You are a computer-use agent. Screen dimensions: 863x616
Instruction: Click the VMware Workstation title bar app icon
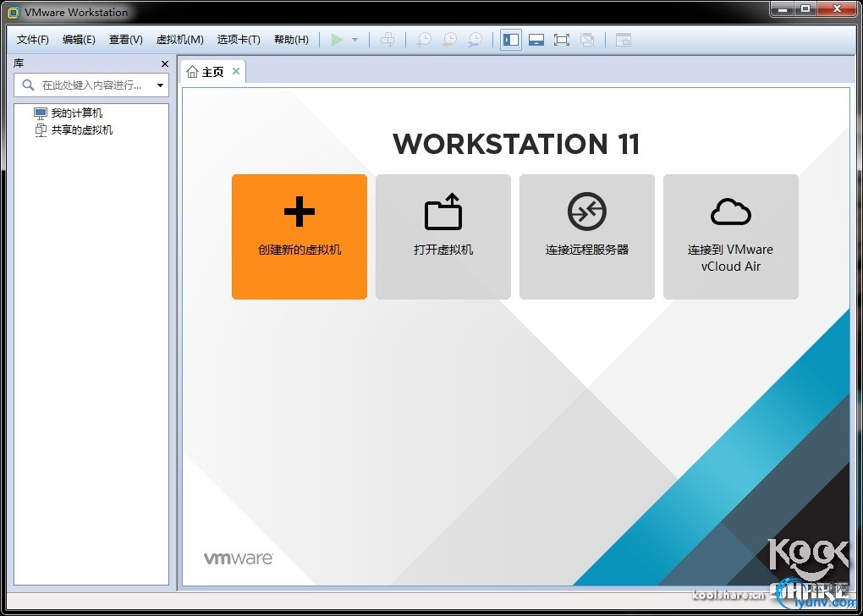[x=14, y=12]
